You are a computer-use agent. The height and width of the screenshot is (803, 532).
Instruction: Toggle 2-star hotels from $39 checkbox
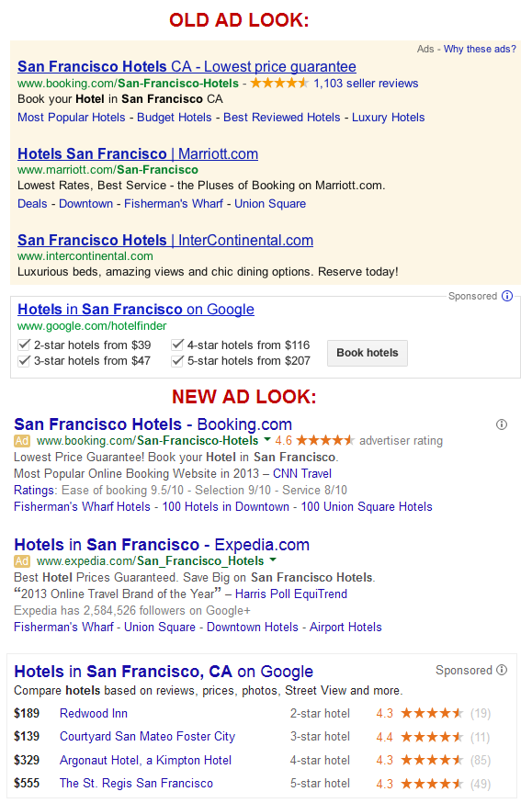(24, 345)
